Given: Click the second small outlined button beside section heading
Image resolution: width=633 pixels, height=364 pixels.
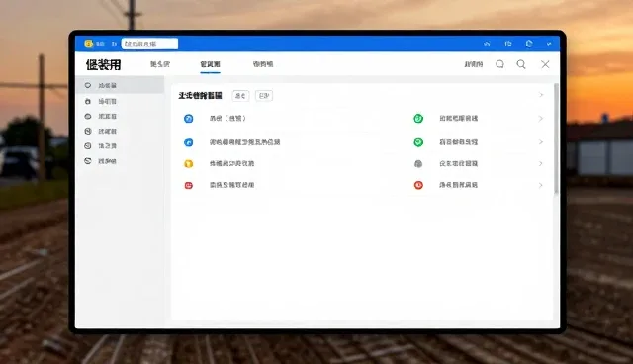Looking at the screenshot, I should point(264,96).
